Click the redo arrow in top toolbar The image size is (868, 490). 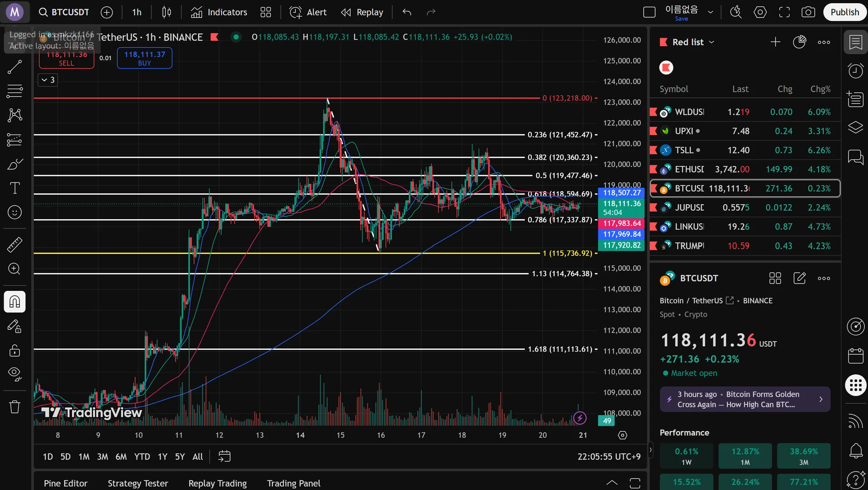pyautogui.click(x=431, y=12)
